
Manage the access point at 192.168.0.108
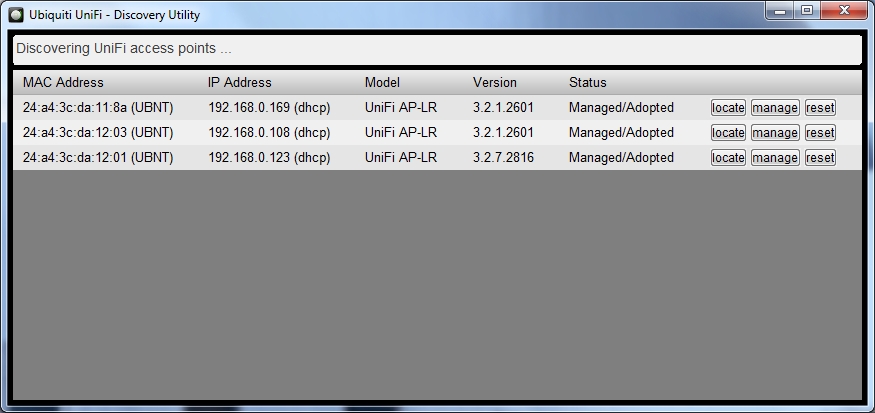point(775,133)
